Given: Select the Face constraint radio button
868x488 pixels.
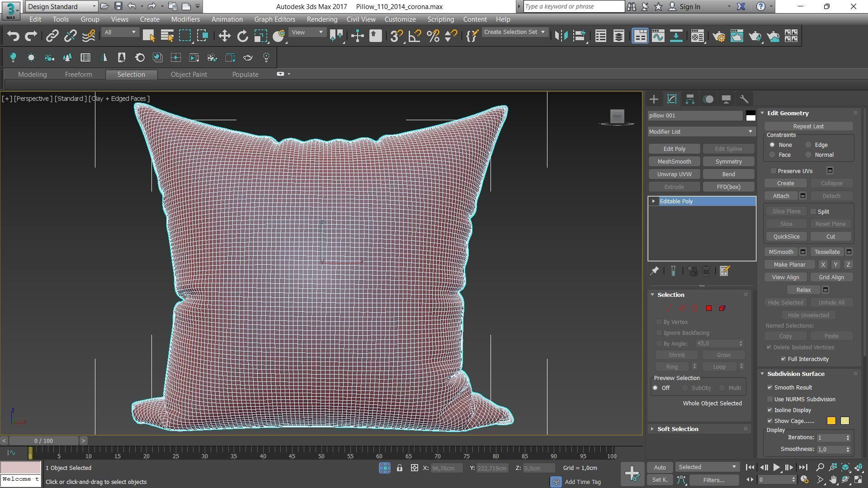Looking at the screenshot, I should tap(772, 155).
